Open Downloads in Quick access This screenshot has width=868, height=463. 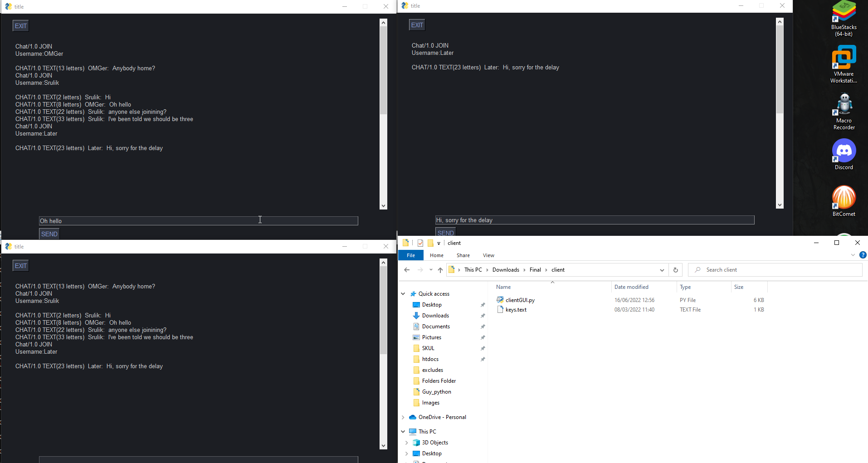point(435,316)
